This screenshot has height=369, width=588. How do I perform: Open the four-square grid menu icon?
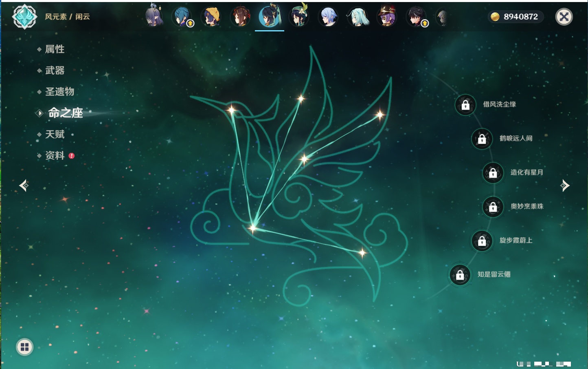point(25,347)
